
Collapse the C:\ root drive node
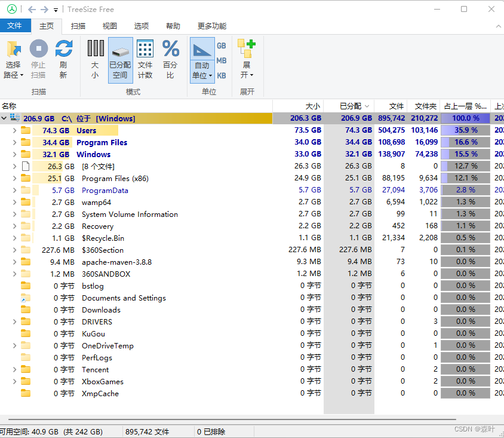coord(4,118)
